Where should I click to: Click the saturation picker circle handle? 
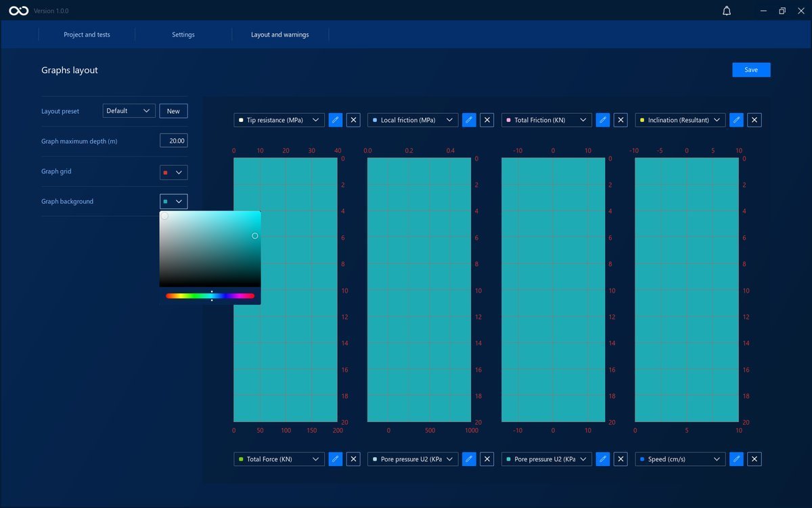click(255, 236)
